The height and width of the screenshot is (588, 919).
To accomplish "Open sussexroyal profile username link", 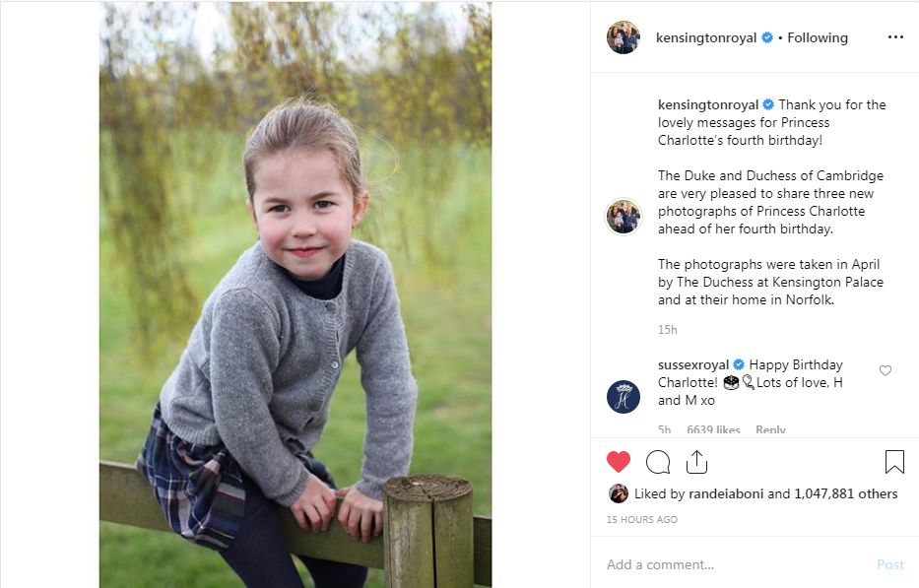I will tap(693, 365).
